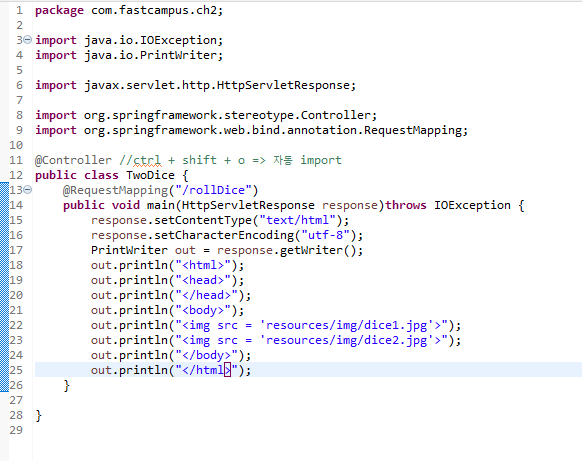Click 'throws' keyword on line 14
The width and height of the screenshot is (582, 461).
point(406,205)
